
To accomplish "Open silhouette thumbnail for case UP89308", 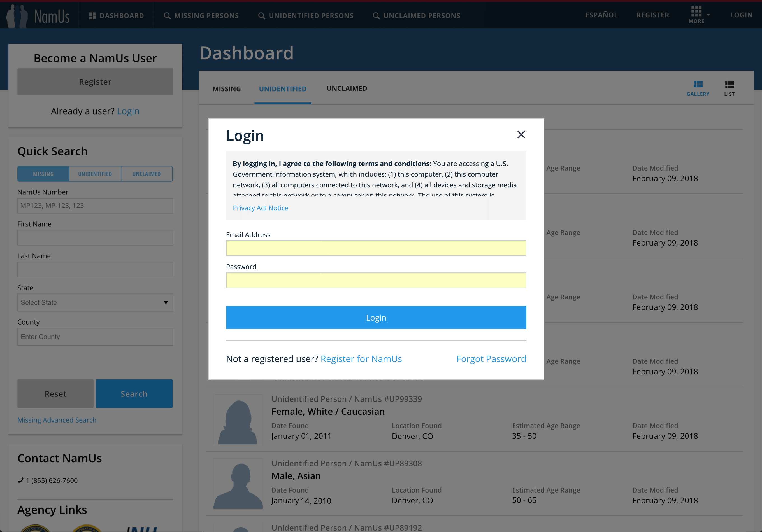I will 238,484.
